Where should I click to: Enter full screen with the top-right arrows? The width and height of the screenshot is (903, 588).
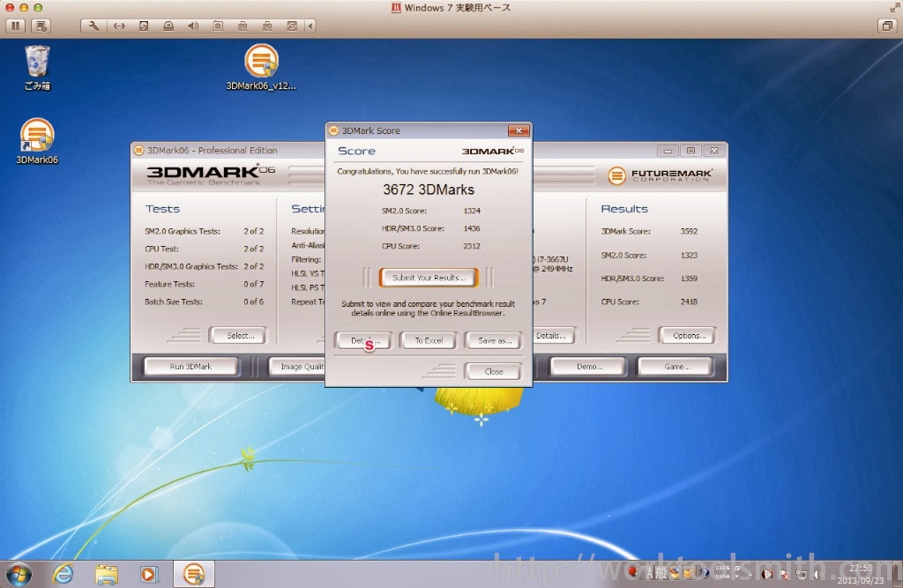[x=894, y=7]
